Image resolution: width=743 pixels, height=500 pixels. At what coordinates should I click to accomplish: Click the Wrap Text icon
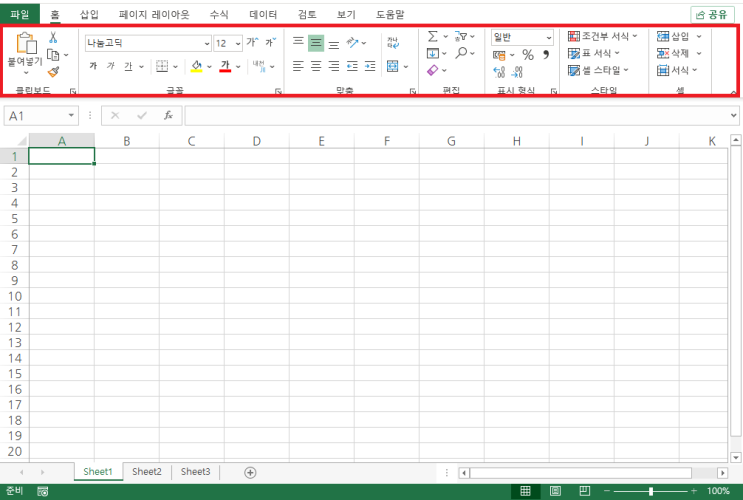(393, 43)
